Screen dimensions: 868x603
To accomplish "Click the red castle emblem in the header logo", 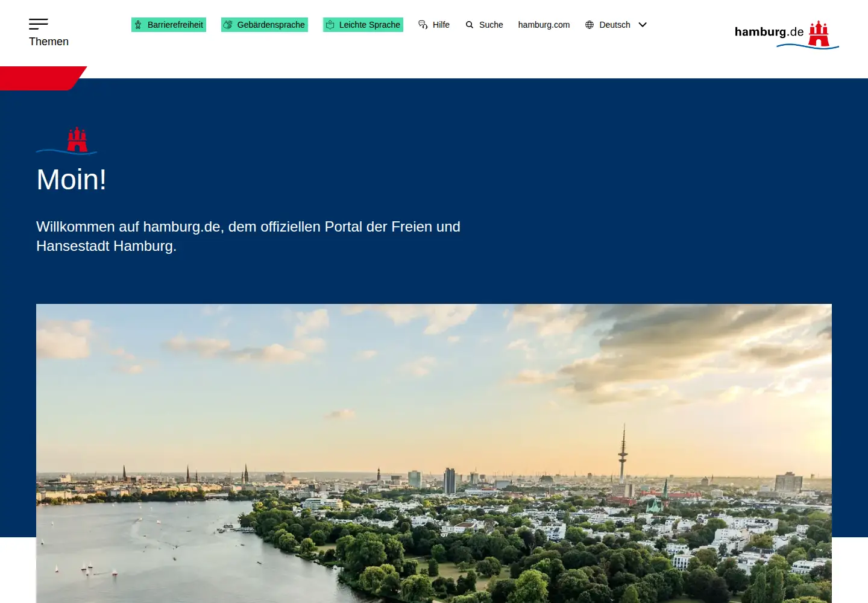I will [819, 33].
